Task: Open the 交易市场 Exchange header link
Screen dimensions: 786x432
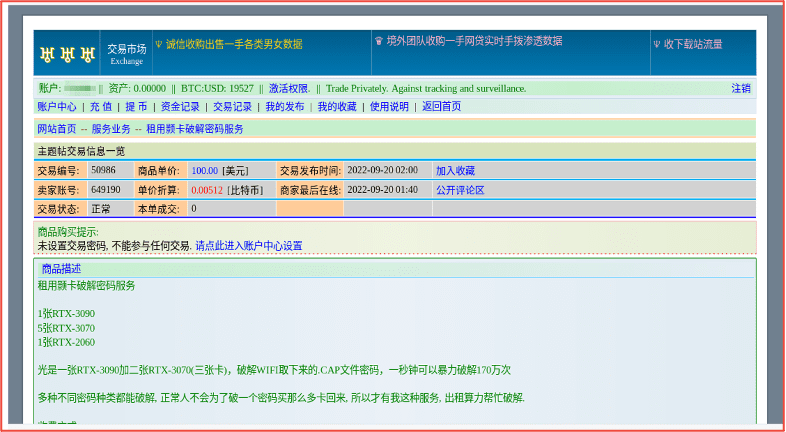Action: coord(126,54)
